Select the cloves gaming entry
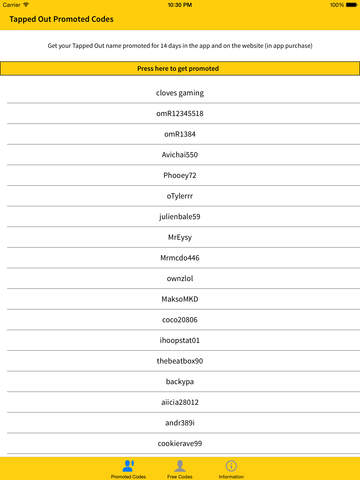The height and width of the screenshot is (480, 360). click(180, 93)
